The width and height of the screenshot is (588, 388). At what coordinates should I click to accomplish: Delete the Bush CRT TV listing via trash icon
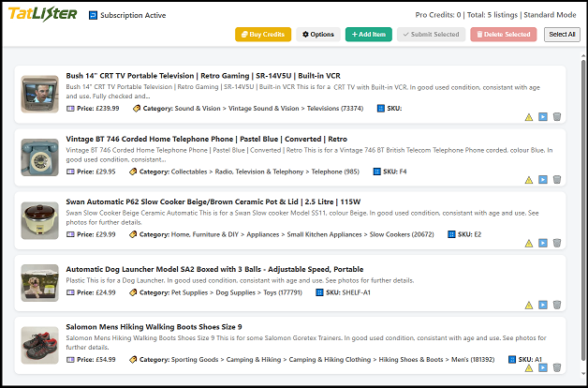[x=557, y=117]
